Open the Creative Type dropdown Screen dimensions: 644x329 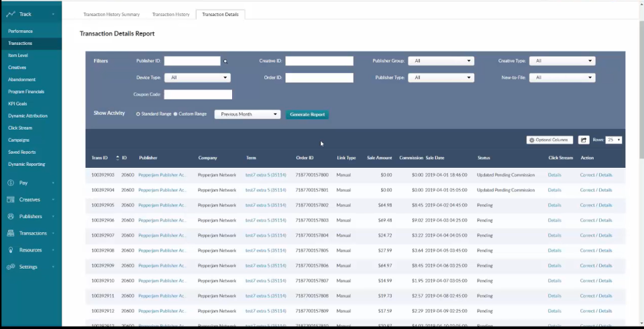pos(562,61)
